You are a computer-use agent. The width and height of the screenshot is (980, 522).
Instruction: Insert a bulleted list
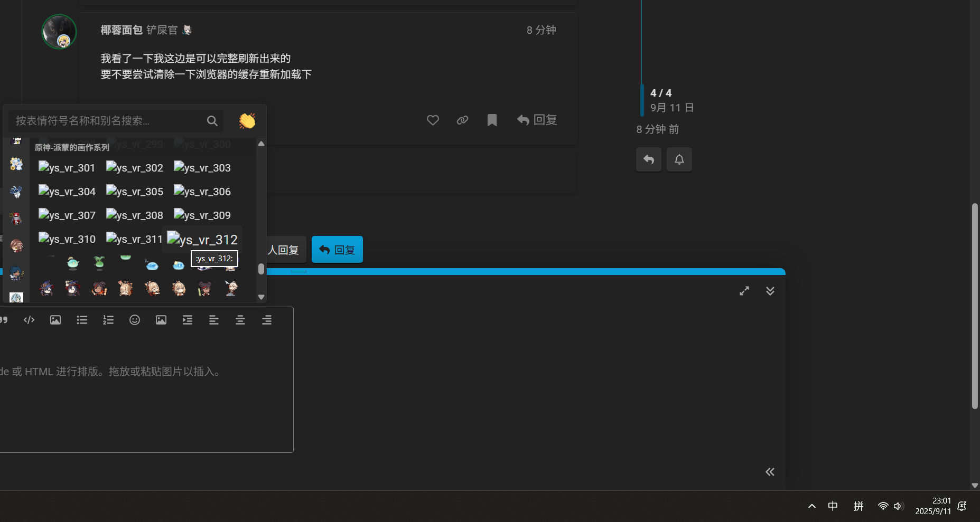tap(82, 320)
